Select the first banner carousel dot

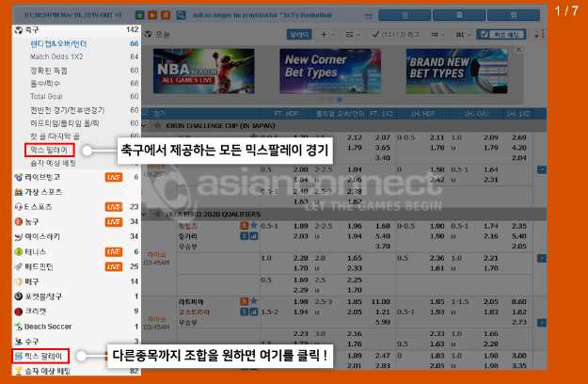pyautogui.click(x=322, y=100)
